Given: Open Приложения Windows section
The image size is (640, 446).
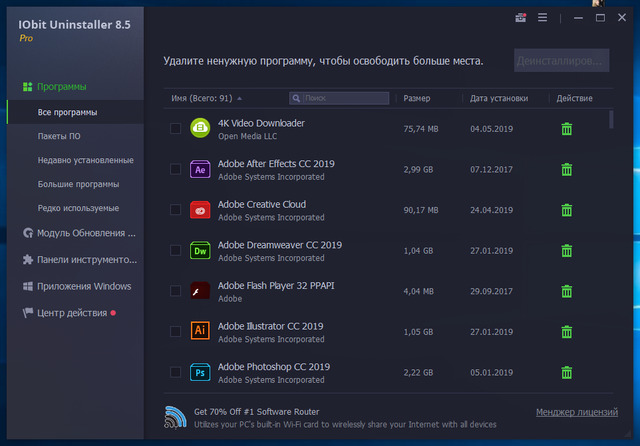Looking at the screenshot, I should click(x=76, y=286).
